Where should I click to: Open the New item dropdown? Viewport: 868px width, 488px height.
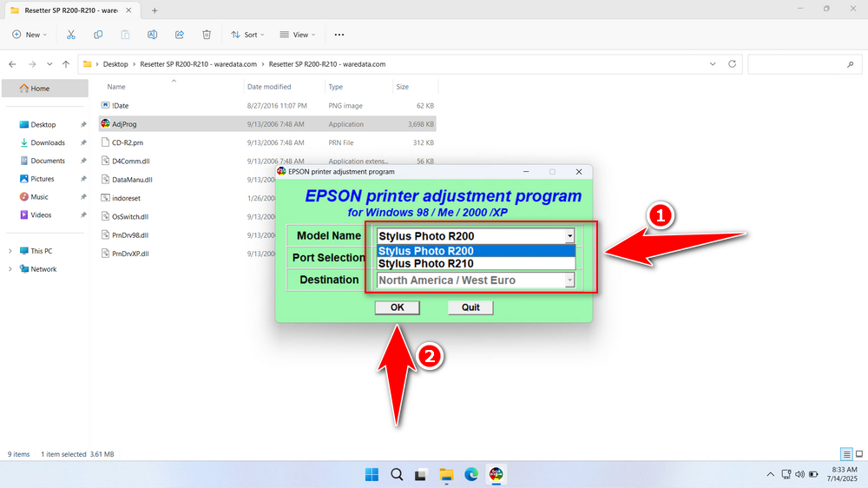30,35
